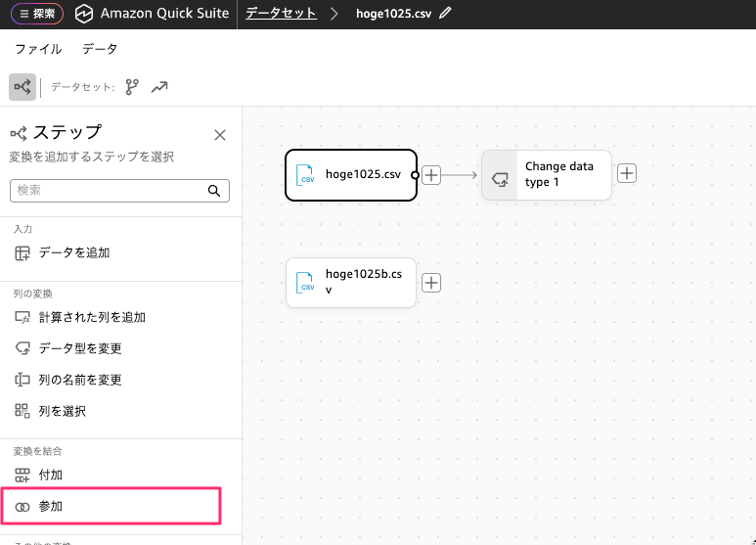Open the データ menu
The height and width of the screenshot is (545, 756).
[x=100, y=49]
